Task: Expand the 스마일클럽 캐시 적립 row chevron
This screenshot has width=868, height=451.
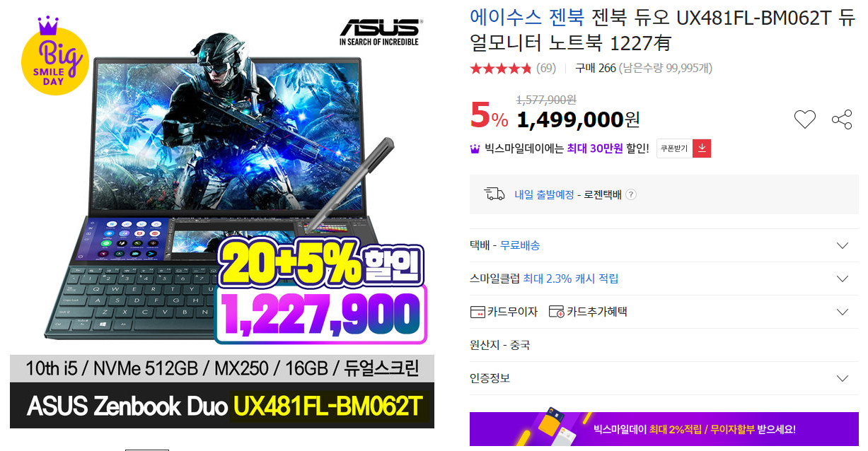Action: pos(842,279)
